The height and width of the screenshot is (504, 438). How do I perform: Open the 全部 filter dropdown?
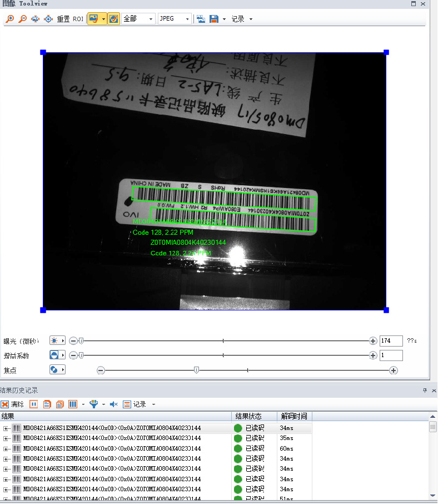point(138,19)
